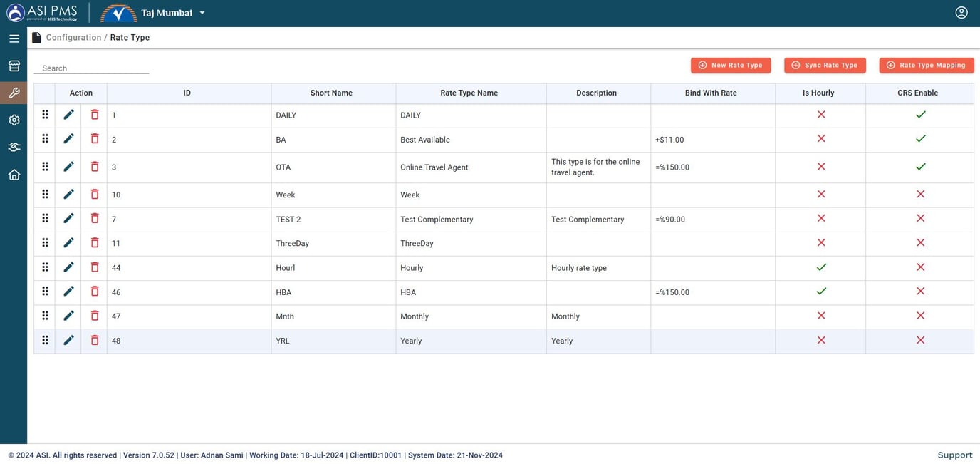Viewport: 980px width, 464px height.
Task: Edit the ThreeDay rate type
Action: click(68, 242)
